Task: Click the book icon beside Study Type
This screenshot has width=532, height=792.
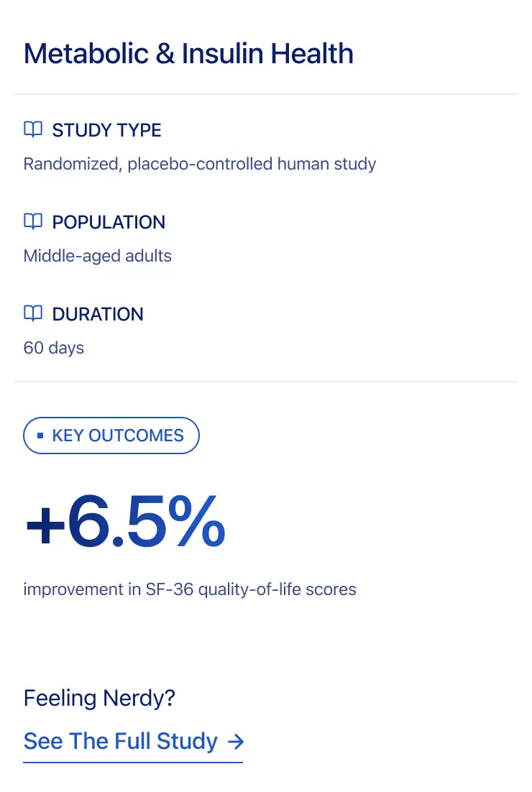Action: (x=33, y=129)
